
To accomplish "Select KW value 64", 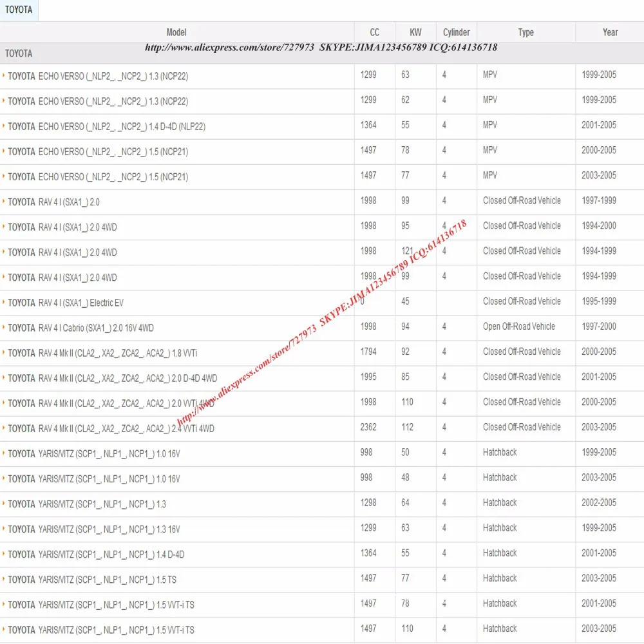I will coord(405,503).
